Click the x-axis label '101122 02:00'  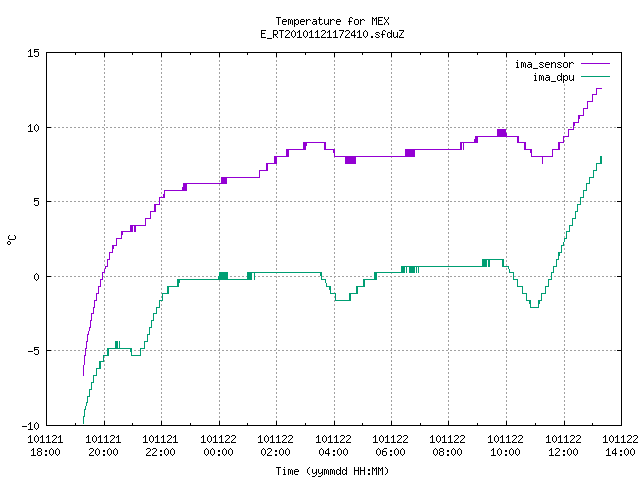[x=276, y=446]
